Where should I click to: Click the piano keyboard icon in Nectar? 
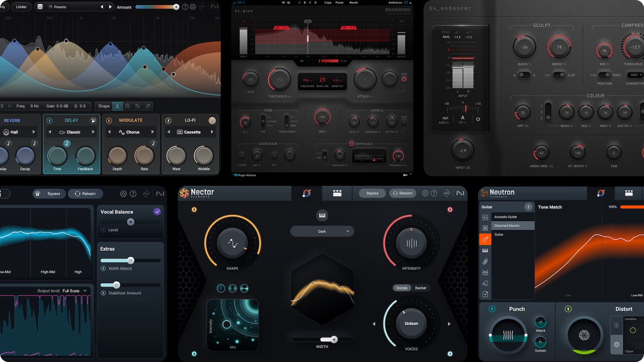coord(322,215)
